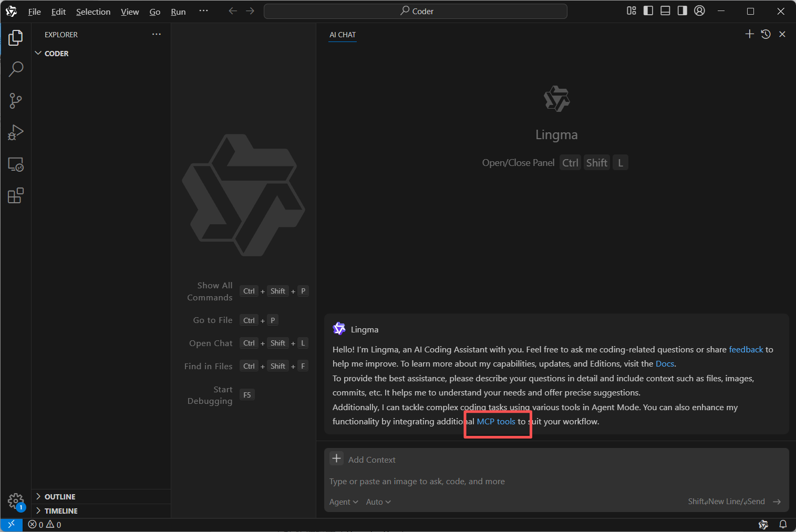Open Run and Debug view icon
Screen dimensions: 796x532
(x=16, y=132)
